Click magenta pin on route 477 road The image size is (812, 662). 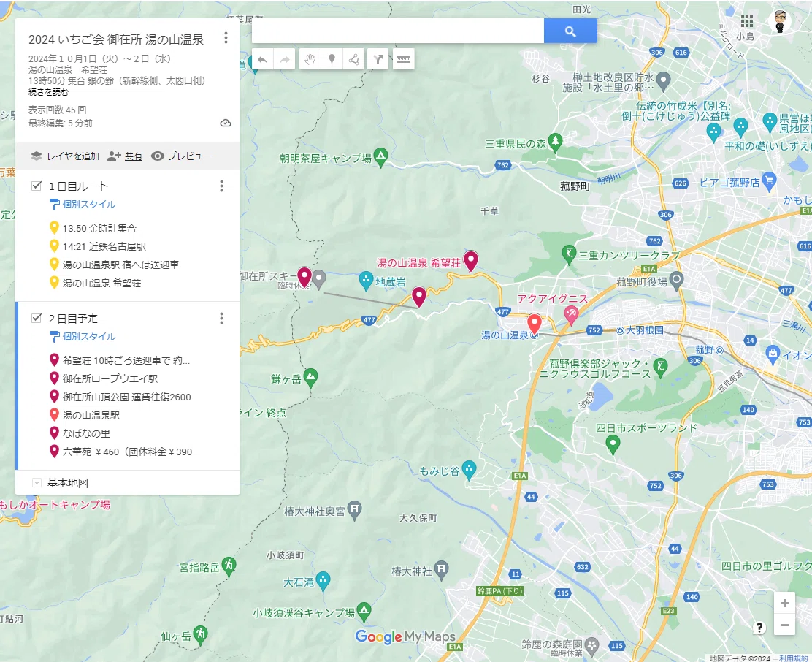coord(419,297)
